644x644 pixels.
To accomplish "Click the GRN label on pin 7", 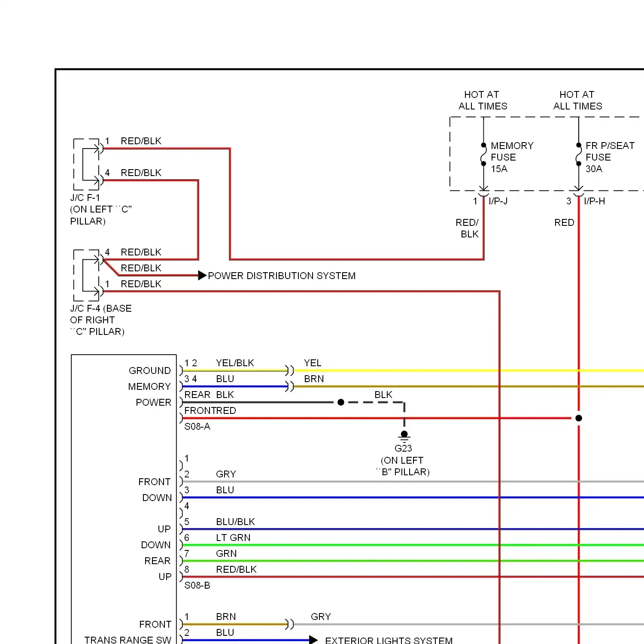I will 226,553.
